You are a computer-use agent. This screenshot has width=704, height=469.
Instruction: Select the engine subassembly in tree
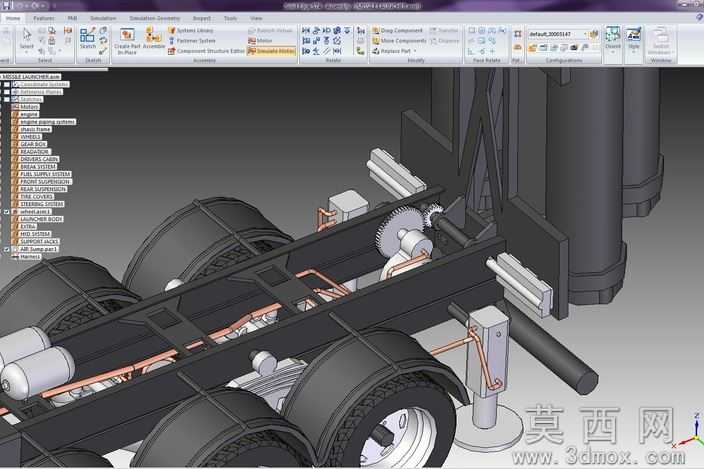click(29, 114)
